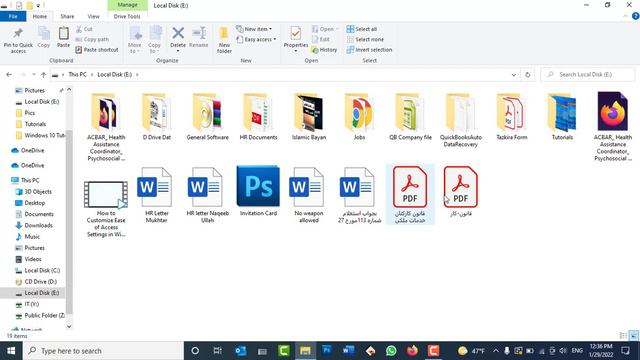Select the Islamic Bayan folder
640x360 pixels.
coord(309,117)
